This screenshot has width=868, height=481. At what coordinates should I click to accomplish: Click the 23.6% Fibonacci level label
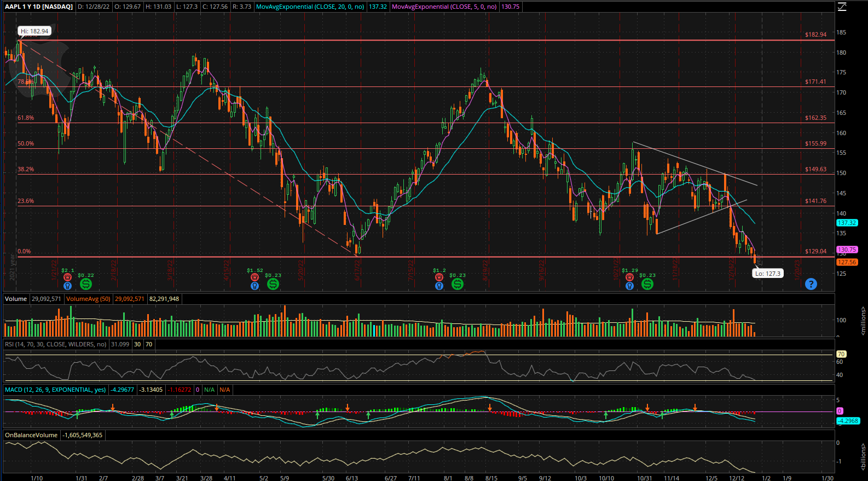pyautogui.click(x=26, y=201)
